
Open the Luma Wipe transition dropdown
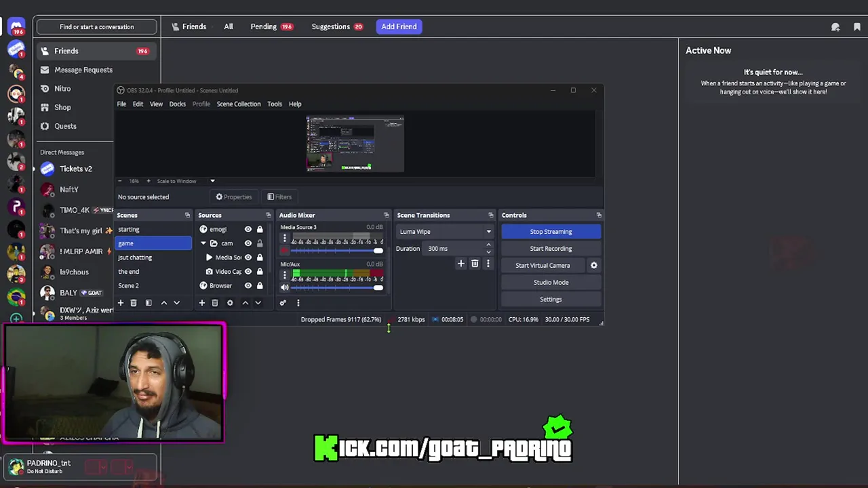coord(445,232)
